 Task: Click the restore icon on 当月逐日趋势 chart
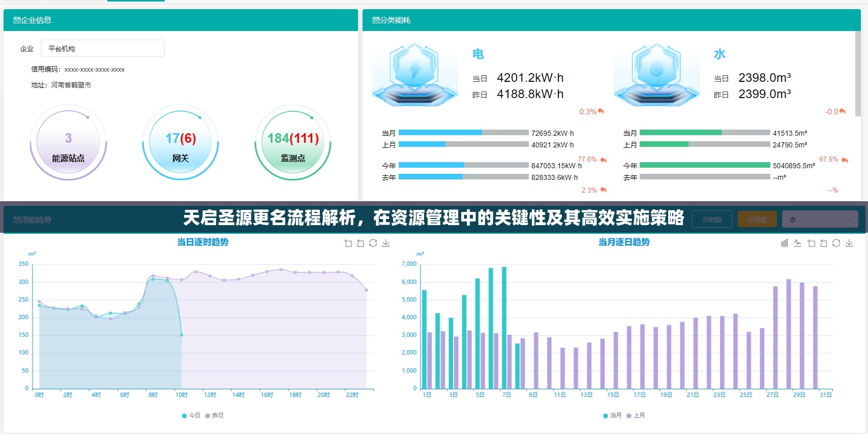coord(836,243)
